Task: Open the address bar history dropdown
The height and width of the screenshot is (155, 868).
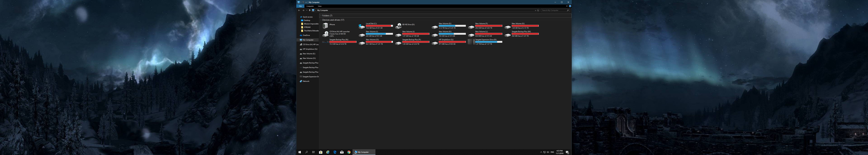Action: [x=535, y=10]
